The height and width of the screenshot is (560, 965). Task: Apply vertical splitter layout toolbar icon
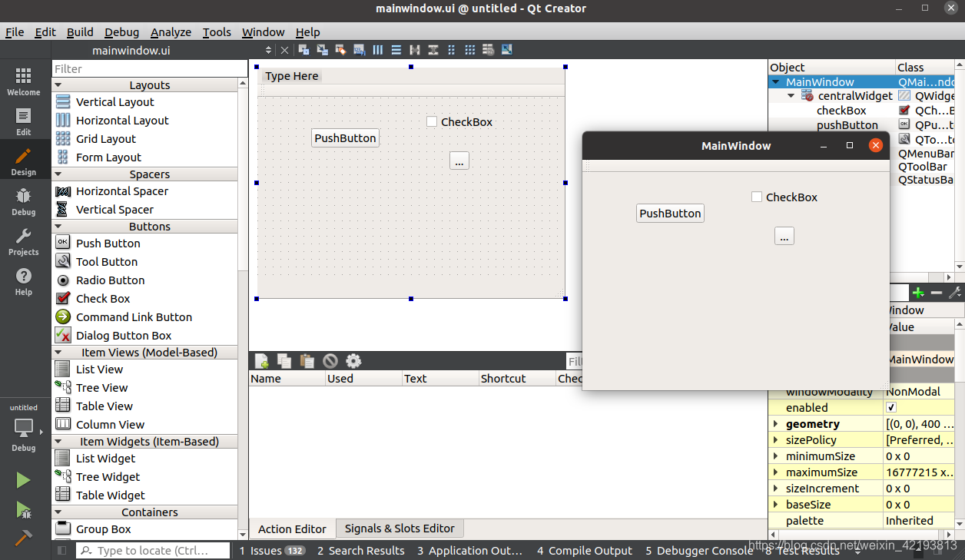click(x=433, y=50)
